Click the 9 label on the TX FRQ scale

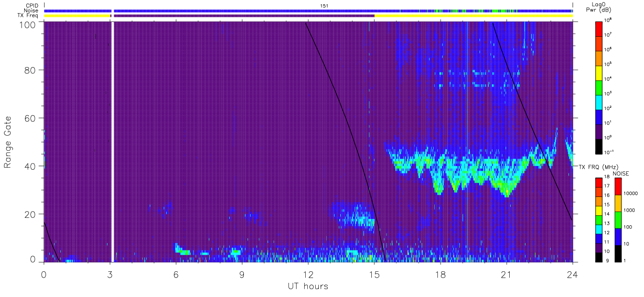(x=608, y=261)
